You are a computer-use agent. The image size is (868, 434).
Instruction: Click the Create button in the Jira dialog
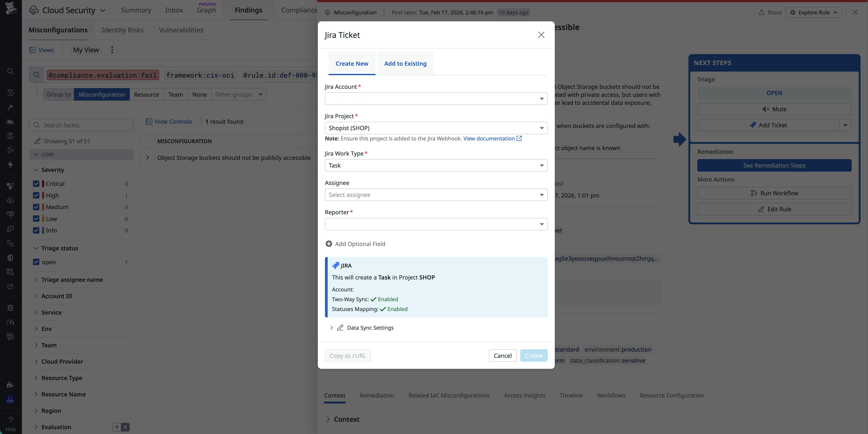pyautogui.click(x=534, y=355)
